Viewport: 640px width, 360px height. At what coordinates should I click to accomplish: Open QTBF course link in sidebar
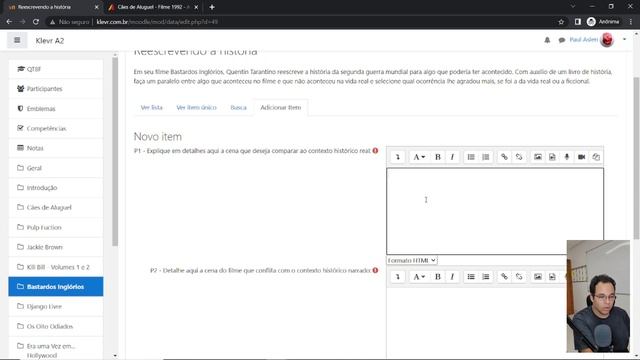pyautogui.click(x=56, y=69)
